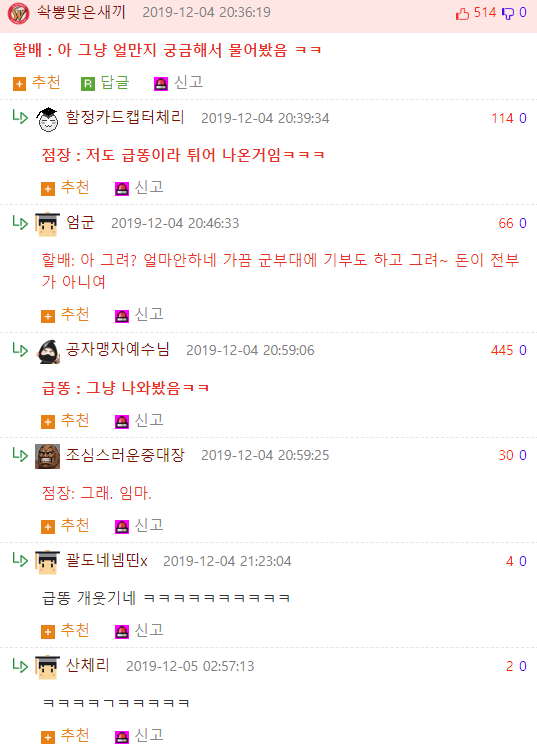537x750 pixels.
Task: Open 공자맹자예수님's ninja avatar
Action: pos(47,352)
